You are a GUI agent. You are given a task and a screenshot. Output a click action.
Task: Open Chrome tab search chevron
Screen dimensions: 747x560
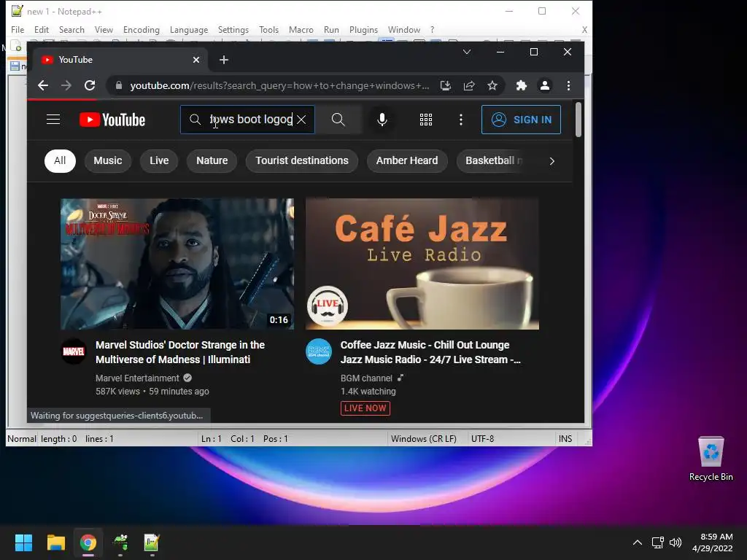[467, 52]
